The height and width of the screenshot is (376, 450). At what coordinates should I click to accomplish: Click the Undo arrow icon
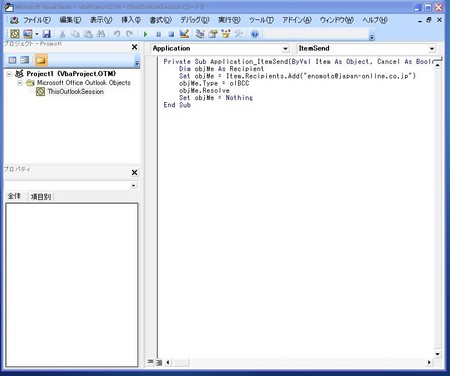116,34
